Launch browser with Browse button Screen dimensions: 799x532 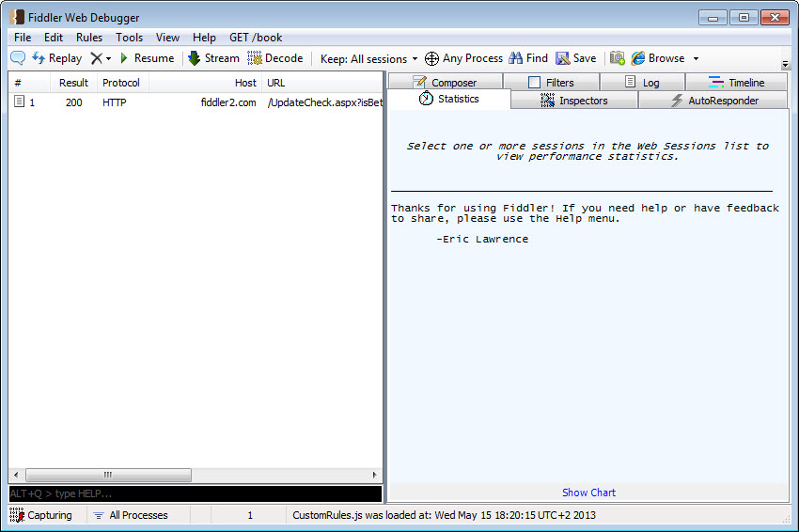(658, 58)
